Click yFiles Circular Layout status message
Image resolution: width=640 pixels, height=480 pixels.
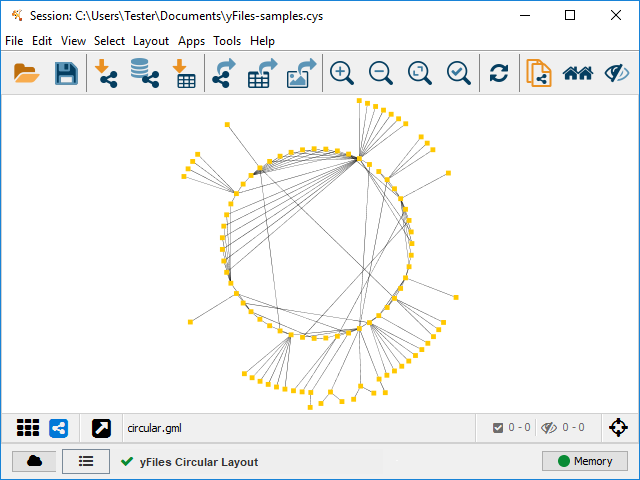click(199, 462)
